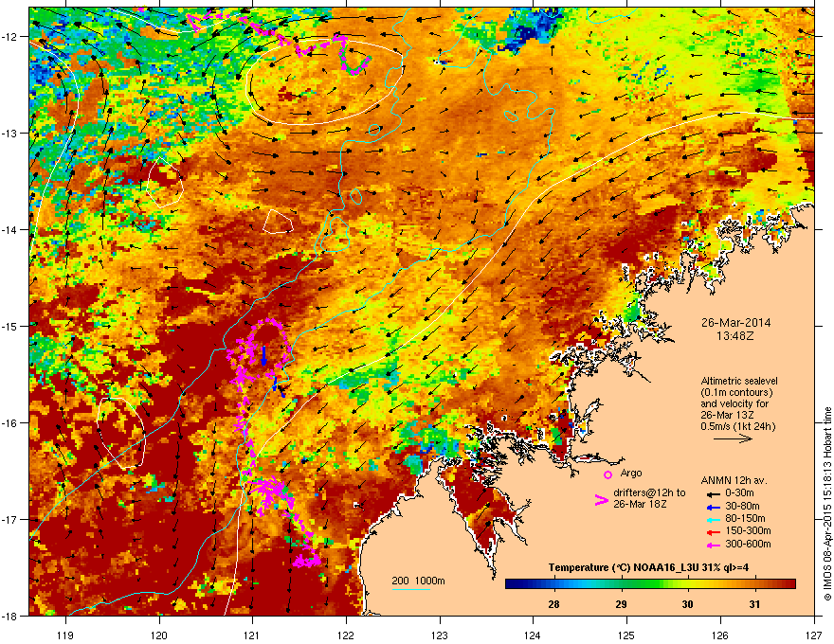Screen dimensions: 834x644
Task: Click the 'drifters@12h to' legend text
Action: pos(649,492)
